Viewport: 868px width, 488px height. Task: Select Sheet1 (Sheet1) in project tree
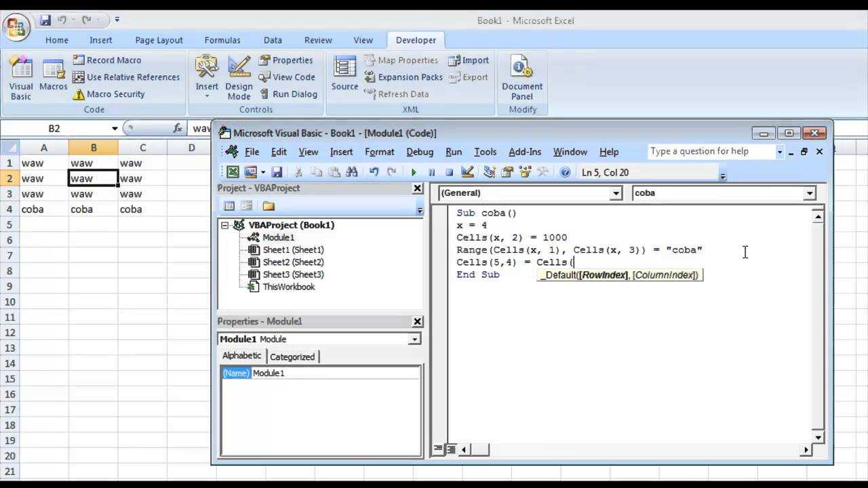pos(293,249)
